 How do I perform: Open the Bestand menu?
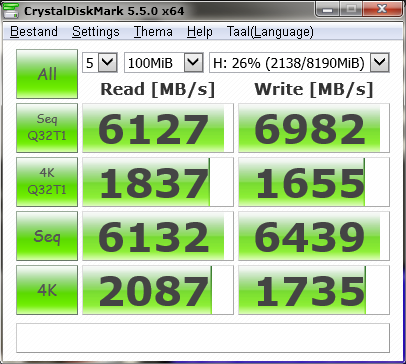(34, 32)
